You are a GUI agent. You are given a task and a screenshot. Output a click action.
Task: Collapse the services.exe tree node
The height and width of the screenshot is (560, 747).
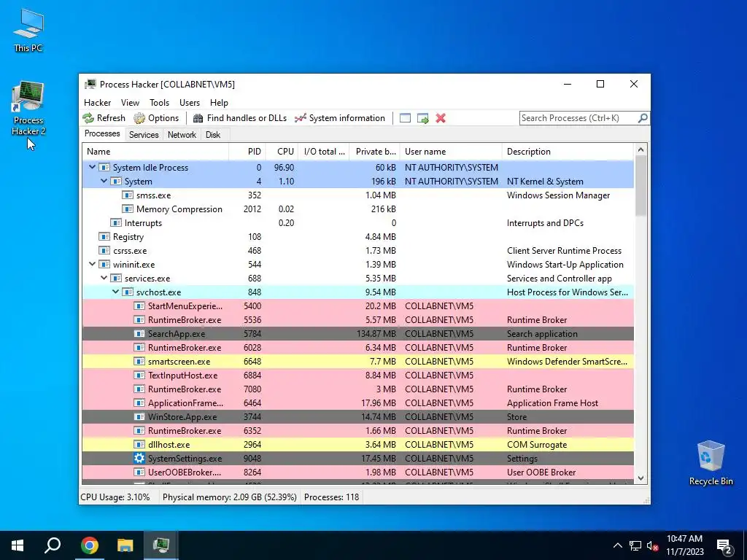pos(104,278)
